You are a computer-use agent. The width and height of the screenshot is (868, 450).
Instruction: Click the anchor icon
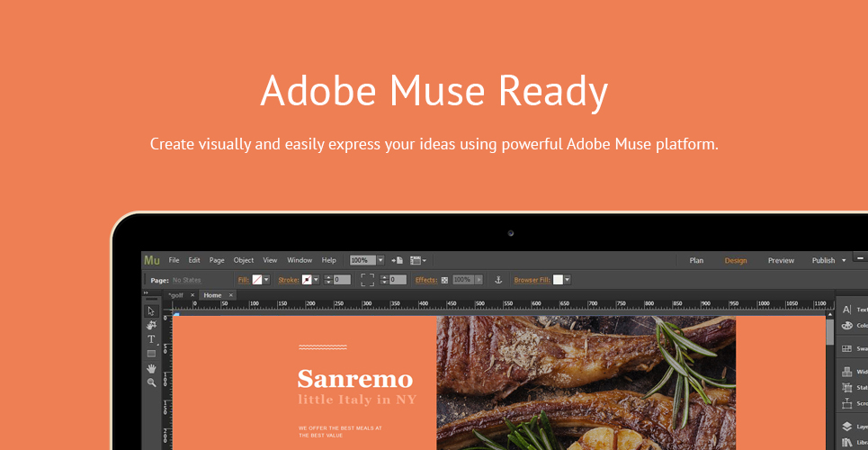pos(498,280)
